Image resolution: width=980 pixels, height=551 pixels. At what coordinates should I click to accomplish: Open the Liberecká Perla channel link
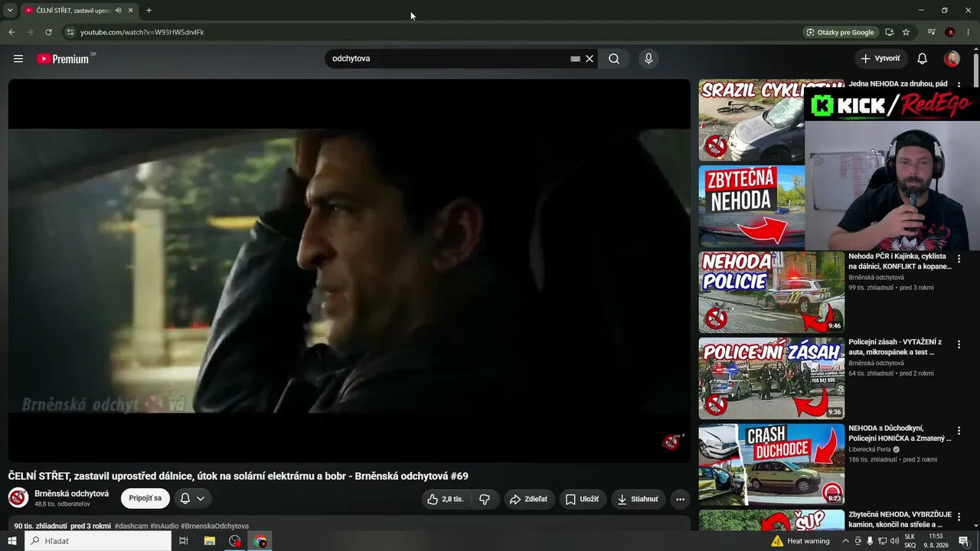click(870, 449)
